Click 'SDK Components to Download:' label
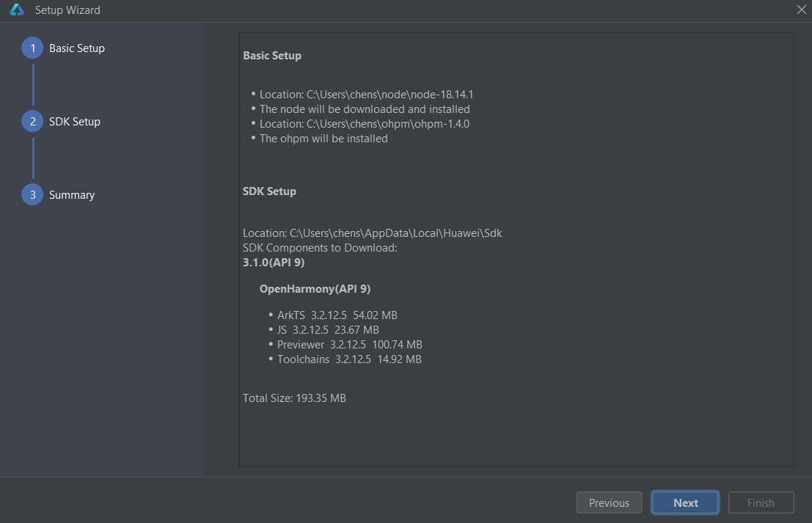The height and width of the screenshot is (523, 812). [x=320, y=248]
